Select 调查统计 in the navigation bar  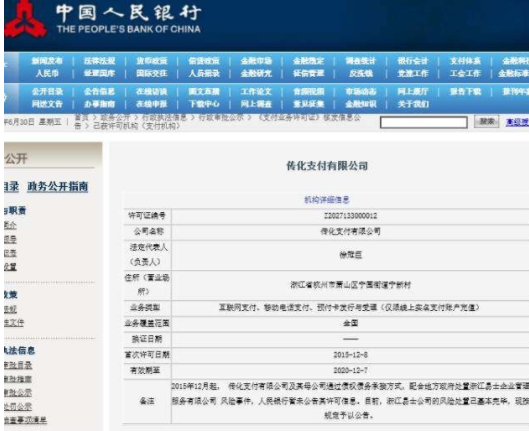coord(361,61)
